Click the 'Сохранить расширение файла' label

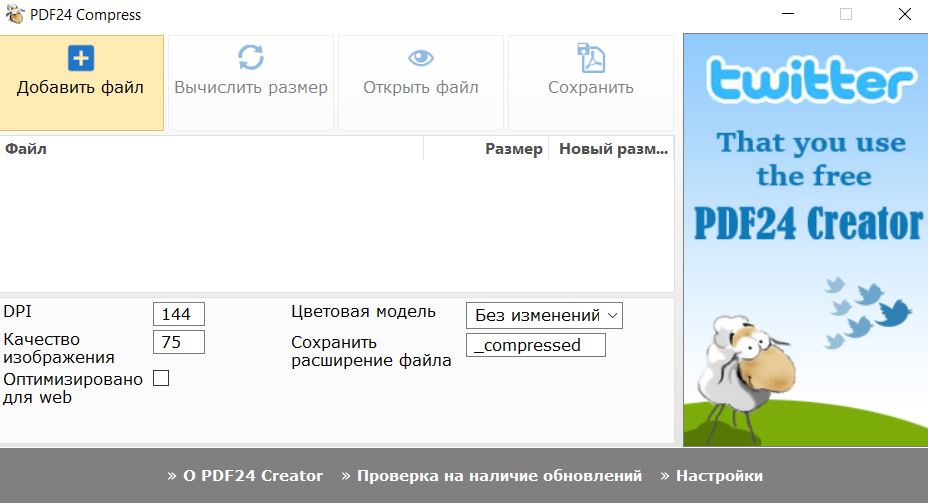[x=371, y=352]
